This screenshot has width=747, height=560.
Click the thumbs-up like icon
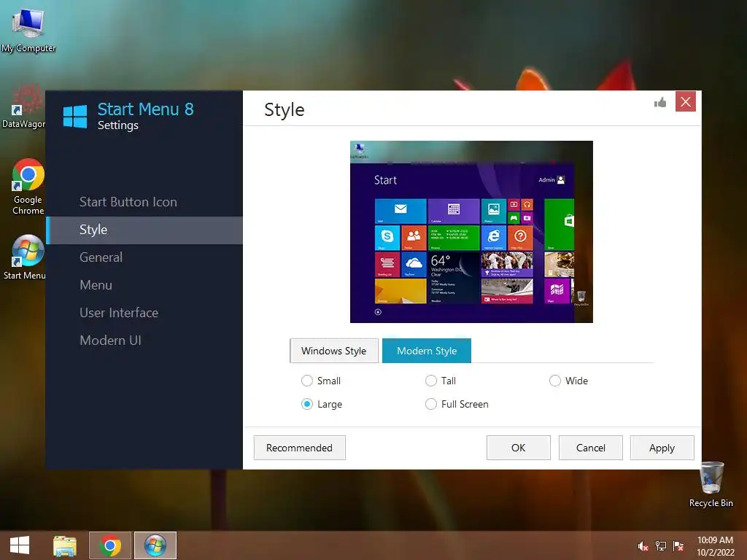tap(659, 102)
